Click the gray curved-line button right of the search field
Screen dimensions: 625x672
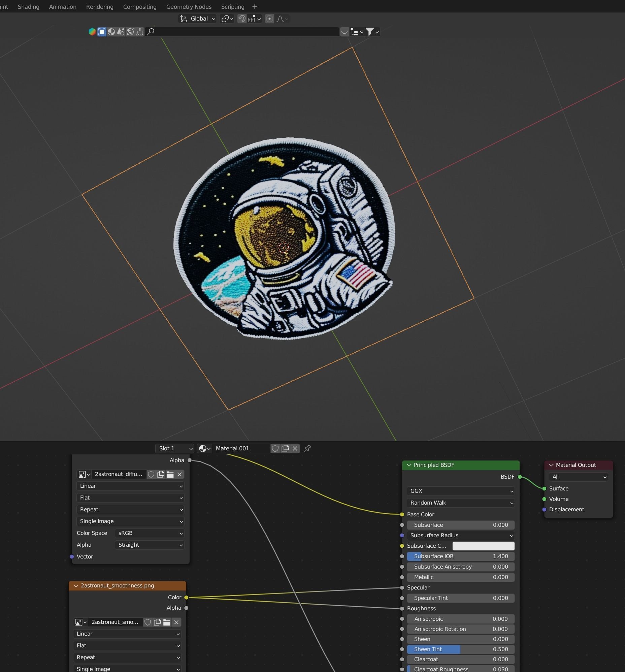[x=344, y=32]
